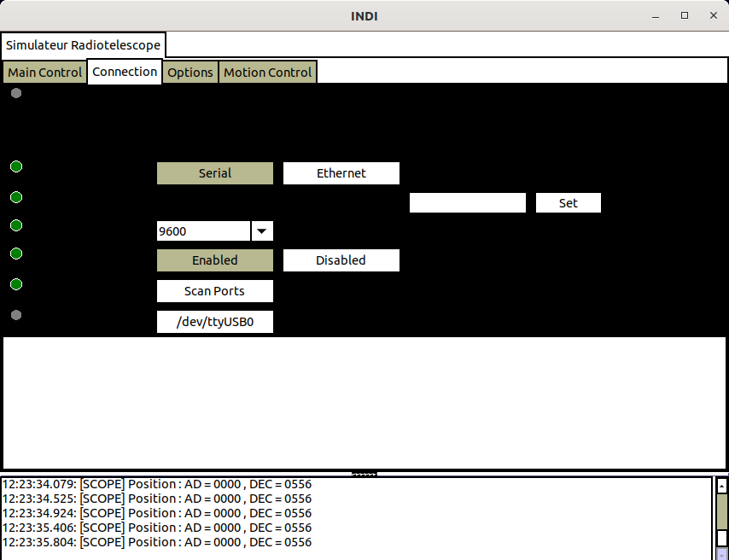
Task: Go to the Motion Control tab
Action: [267, 73]
